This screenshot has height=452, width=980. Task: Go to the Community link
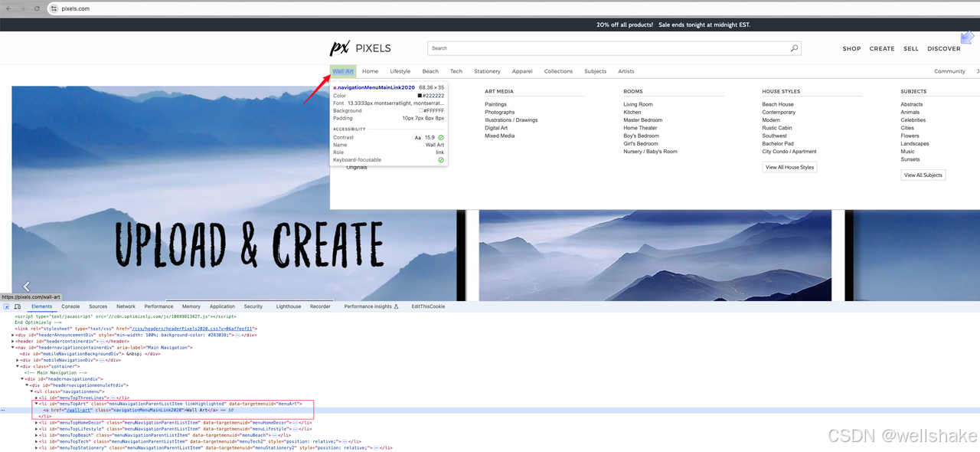coord(949,71)
